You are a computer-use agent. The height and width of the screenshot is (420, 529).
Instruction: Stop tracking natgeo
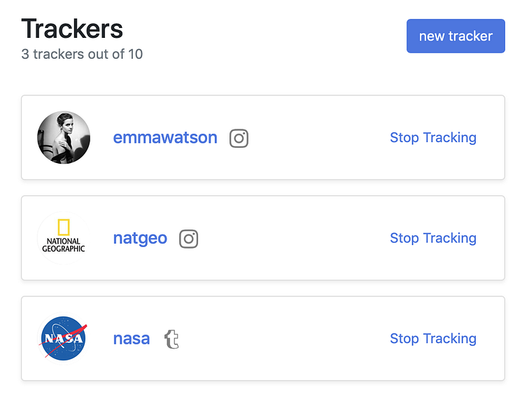tap(432, 239)
